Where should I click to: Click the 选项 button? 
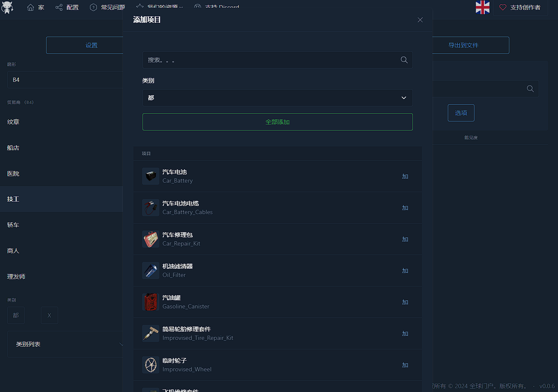pyautogui.click(x=461, y=113)
